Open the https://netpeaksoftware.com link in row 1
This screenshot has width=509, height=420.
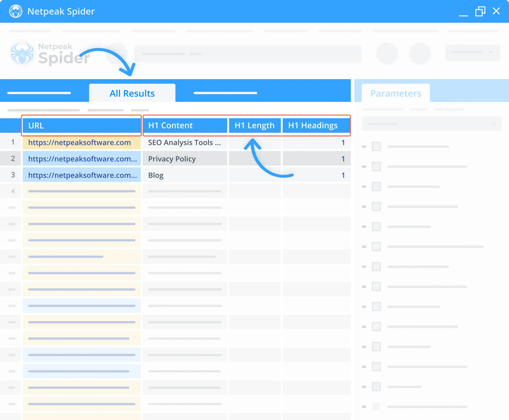79,143
